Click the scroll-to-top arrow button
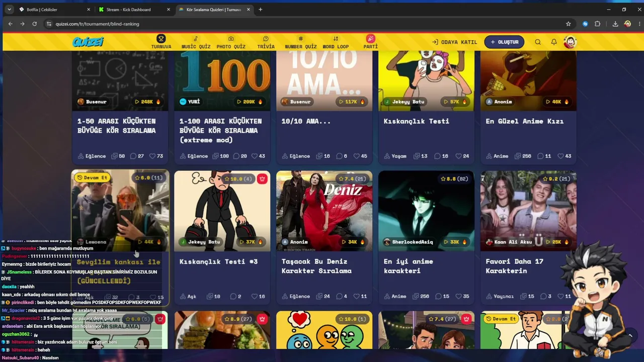The height and width of the screenshot is (362, 644). click(630, 335)
